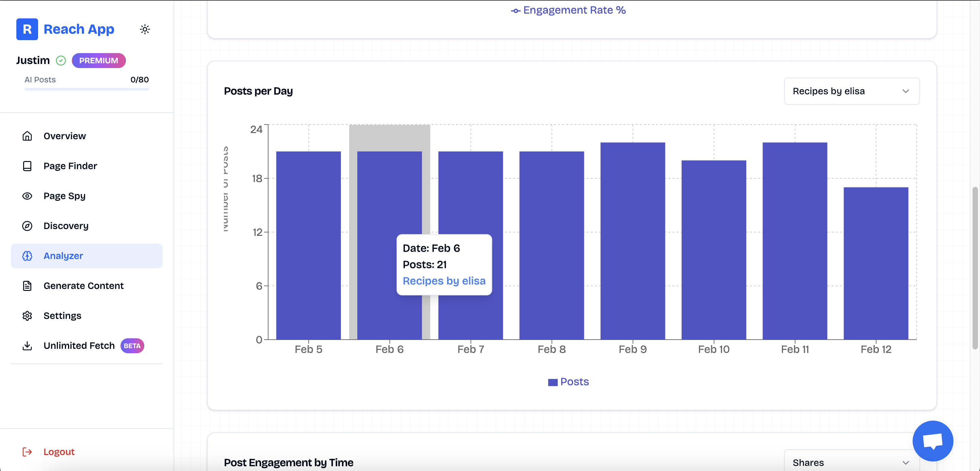Image resolution: width=980 pixels, height=471 pixels.
Task: Toggle the light/dark theme sun icon
Action: click(145, 29)
